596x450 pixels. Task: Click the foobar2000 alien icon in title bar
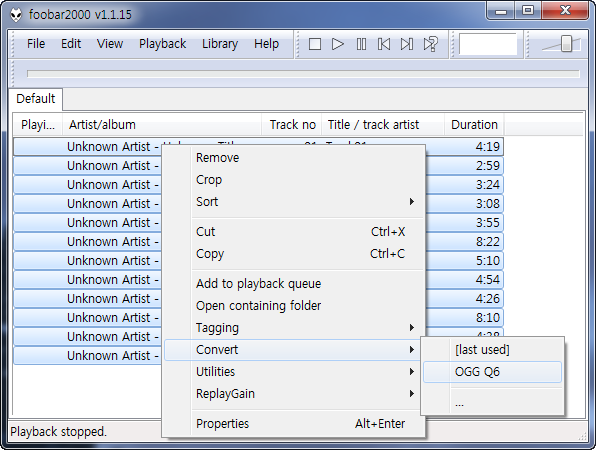pyautogui.click(x=16, y=14)
